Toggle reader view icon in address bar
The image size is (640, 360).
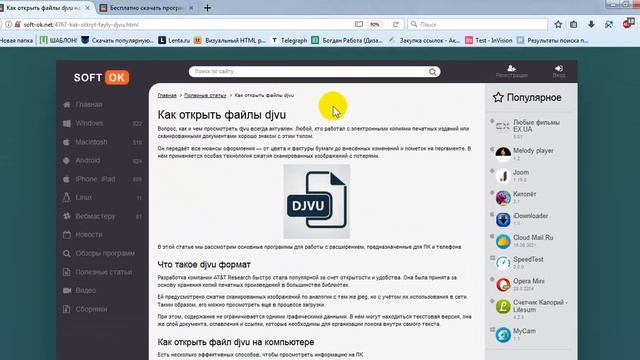click(x=359, y=24)
